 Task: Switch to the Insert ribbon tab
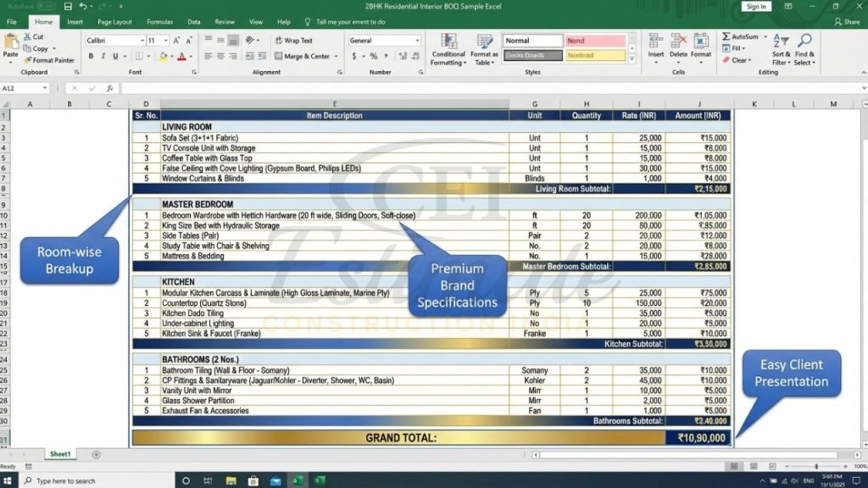click(x=75, y=22)
